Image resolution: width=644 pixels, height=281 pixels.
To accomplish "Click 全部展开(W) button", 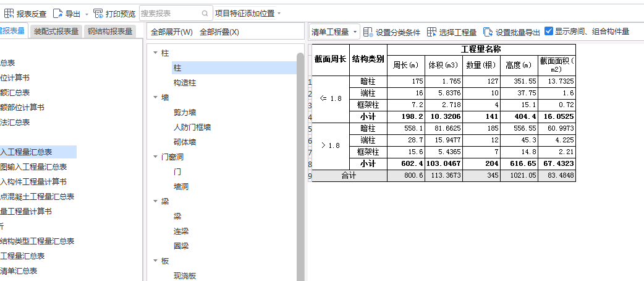I will tap(172, 32).
